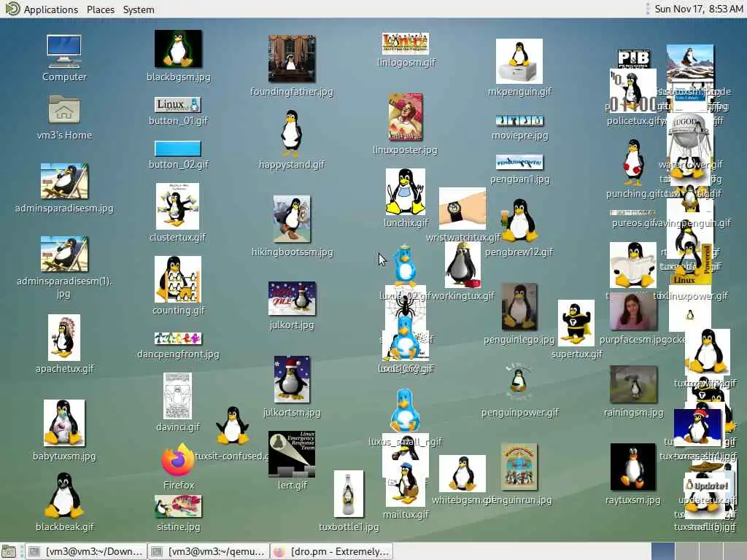Switch to the first workspace in switcher

coord(662,551)
